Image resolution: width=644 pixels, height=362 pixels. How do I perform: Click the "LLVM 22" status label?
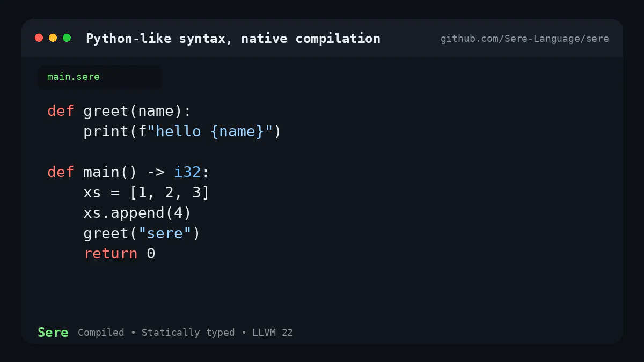click(x=273, y=333)
